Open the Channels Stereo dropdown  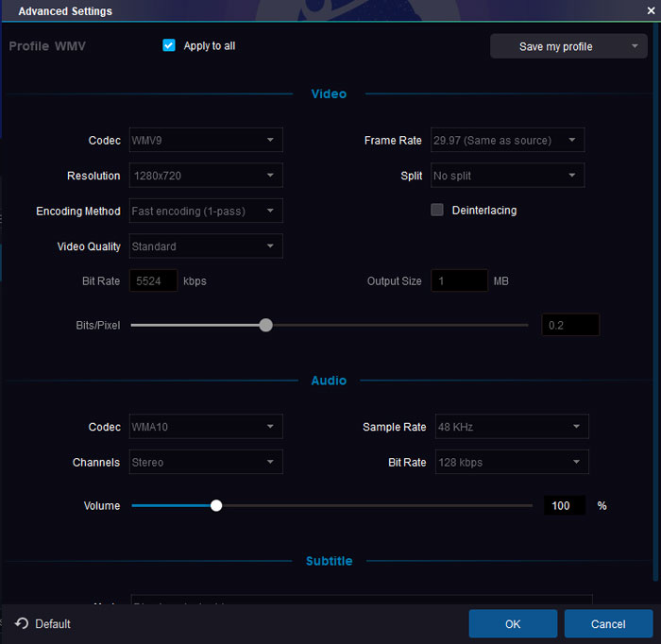coord(206,462)
